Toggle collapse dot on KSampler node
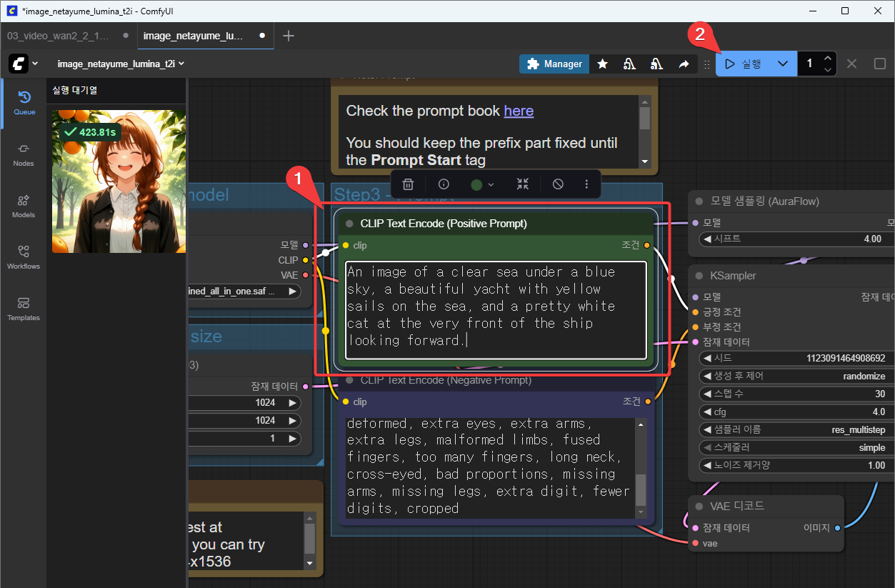The image size is (895, 588). (x=700, y=276)
